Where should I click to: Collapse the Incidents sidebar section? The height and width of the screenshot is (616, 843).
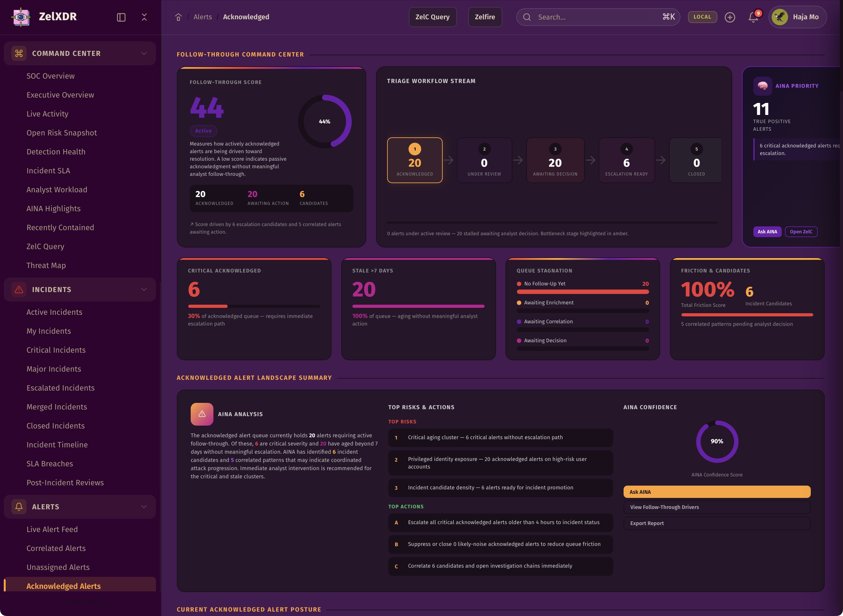pyautogui.click(x=144, y=289)
